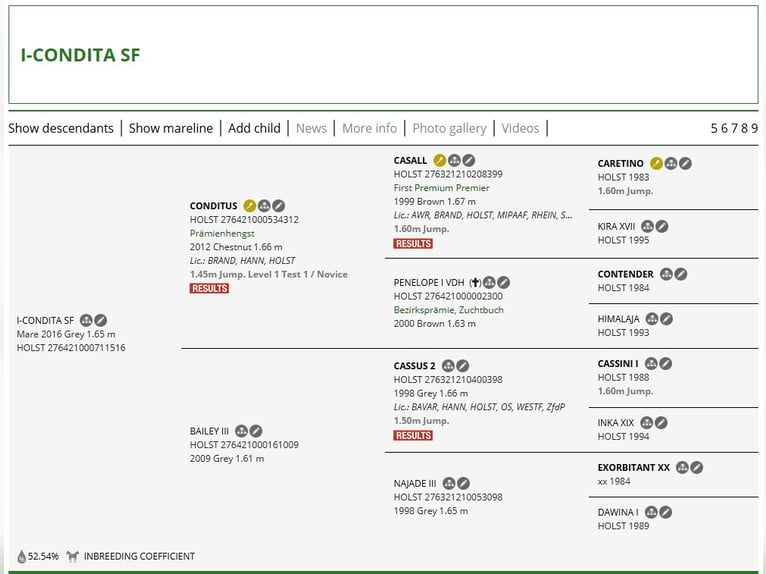766x574 pixels.
Task: Click the Add child link
Action: pyautogui.click(x=254, y=128)
